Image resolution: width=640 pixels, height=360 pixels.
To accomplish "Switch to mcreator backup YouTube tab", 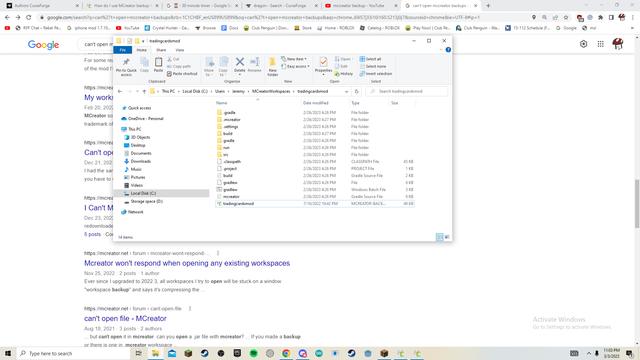I will [360, 6].
